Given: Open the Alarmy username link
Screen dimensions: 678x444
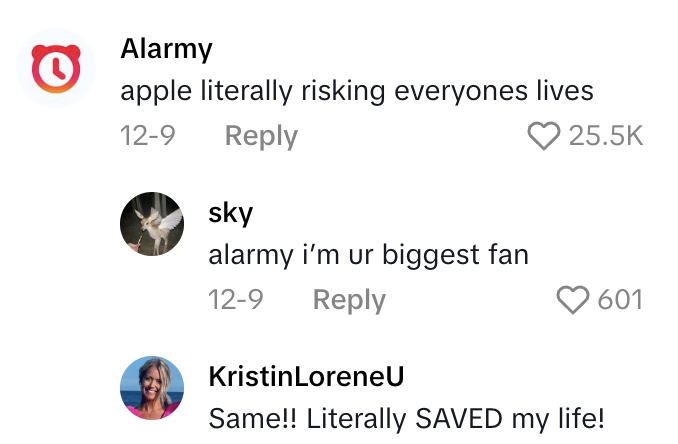Looking at the screenshot, I should coord(166,48).
